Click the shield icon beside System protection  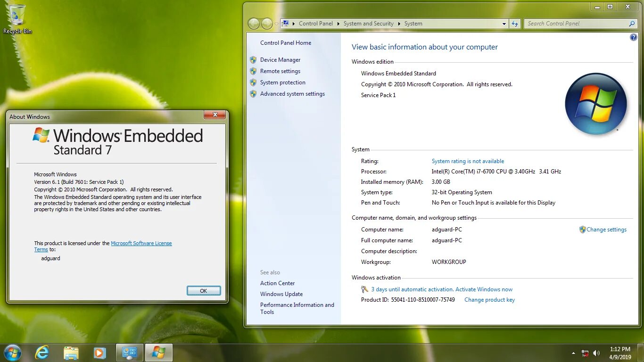click(x=253, y=82)
